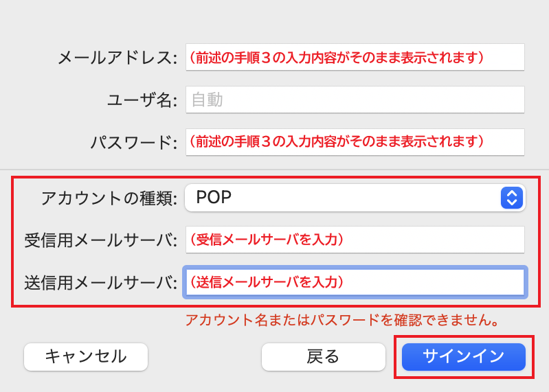Click the メールアドレス label

pyautogui.click(x=117, y=58)
